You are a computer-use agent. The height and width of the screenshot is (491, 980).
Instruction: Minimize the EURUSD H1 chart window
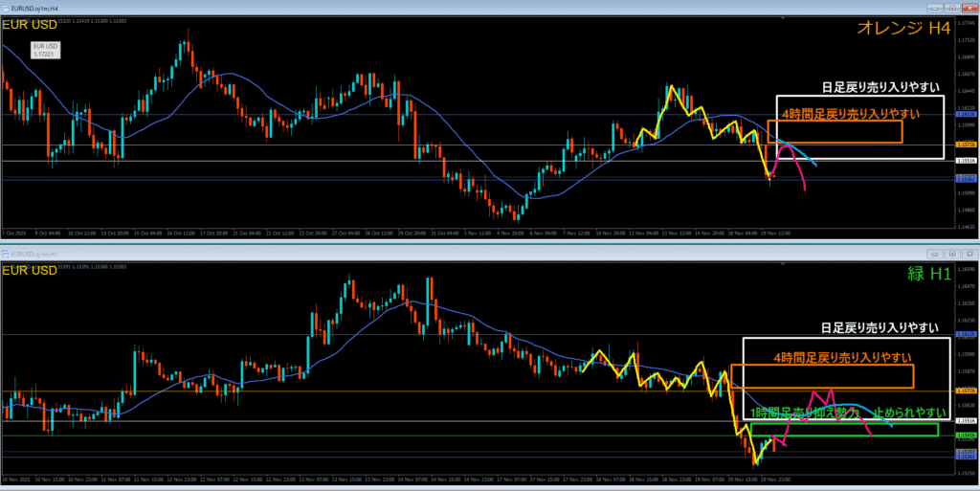click(936, 255)
